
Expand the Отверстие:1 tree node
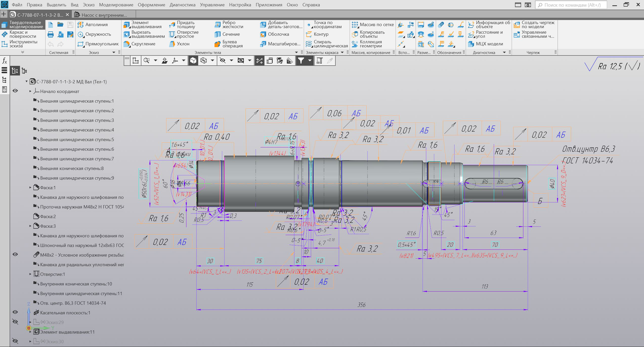[x=30, y=274]
